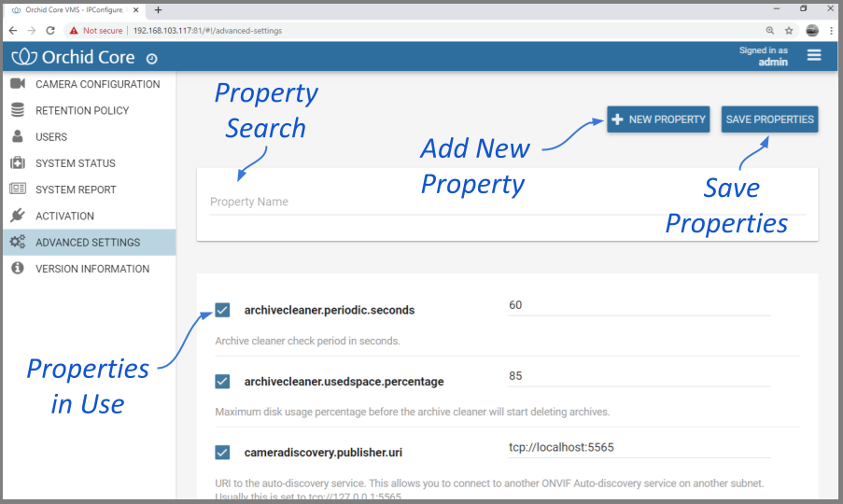Image resolution: width=843 pixels, height=504 pixels.
Task: Click the System Report newspaper icon
Action: coord(18,189)
